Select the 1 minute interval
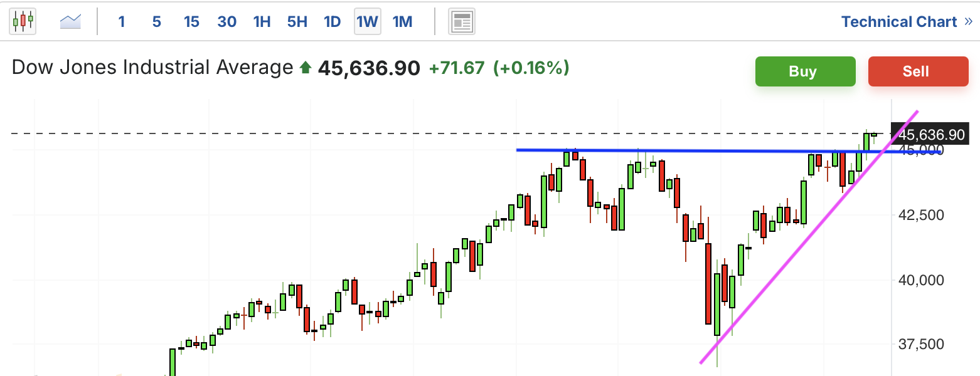Image resolution: width=980 pixels, height=376 pixels. [x=122, y=22]
